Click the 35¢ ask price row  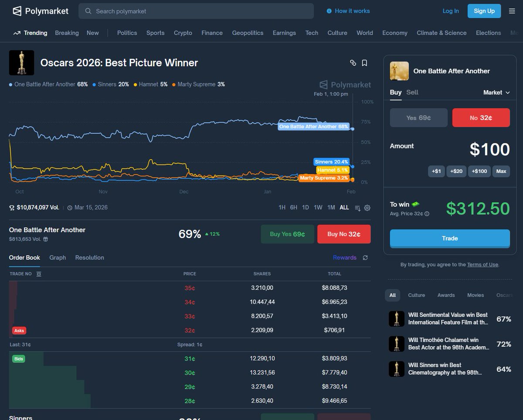[190, 288]
